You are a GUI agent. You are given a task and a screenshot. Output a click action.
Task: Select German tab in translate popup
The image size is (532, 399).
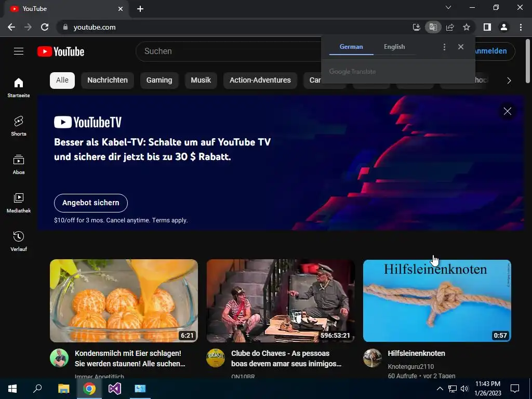click(x=351, y=47)
